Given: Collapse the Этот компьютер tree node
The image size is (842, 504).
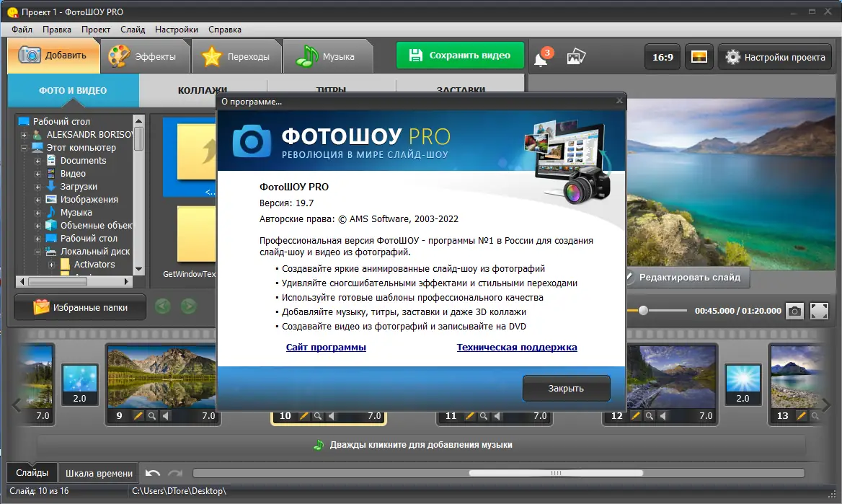Looking at the screenshot, I should 24,148.
